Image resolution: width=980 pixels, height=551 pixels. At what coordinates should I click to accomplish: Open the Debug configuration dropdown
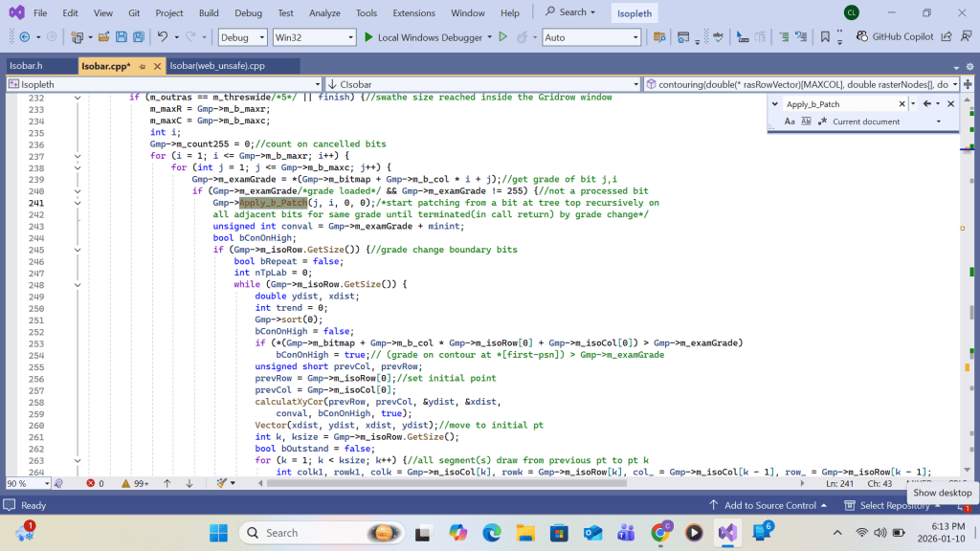point(242,37)
